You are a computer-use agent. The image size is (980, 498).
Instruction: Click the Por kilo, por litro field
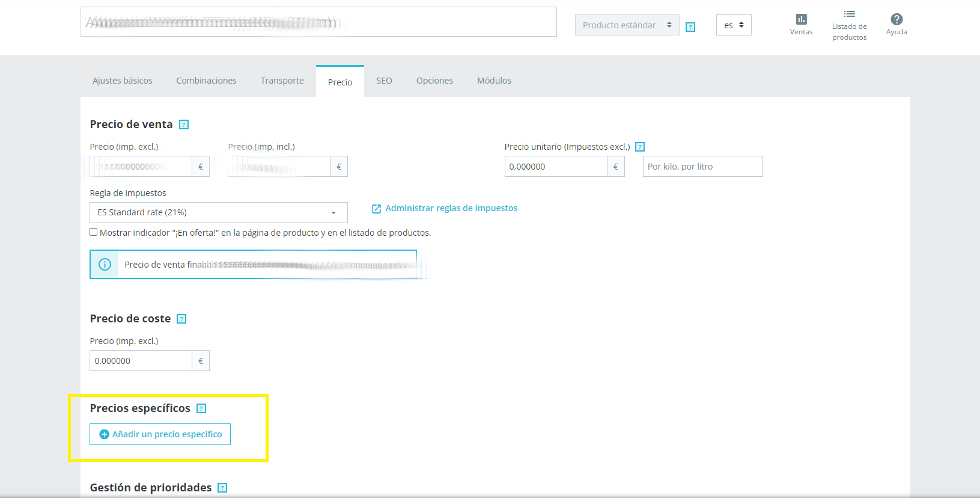click(702, 167)
